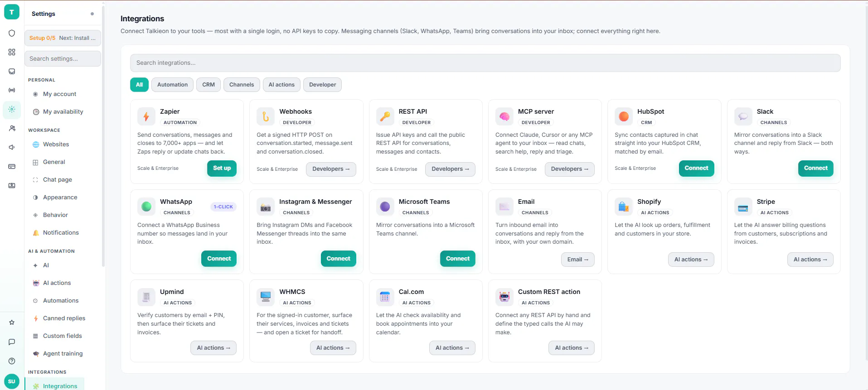Connect the WhatsApp integration
Viewport: 868px width, 390px height.
click(x=219, y=259)
